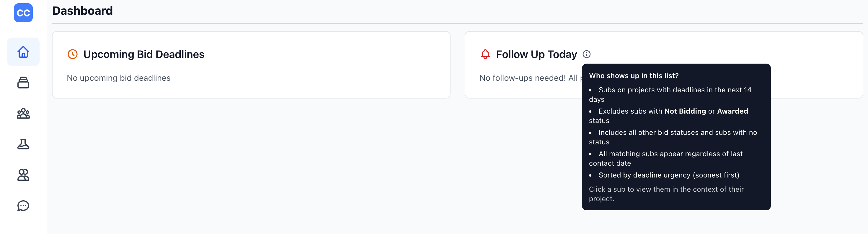The width and height of the screenshot is (868, 234).
Task: Click the info icon next to Follow Up Today
Action: click(586, 54)
